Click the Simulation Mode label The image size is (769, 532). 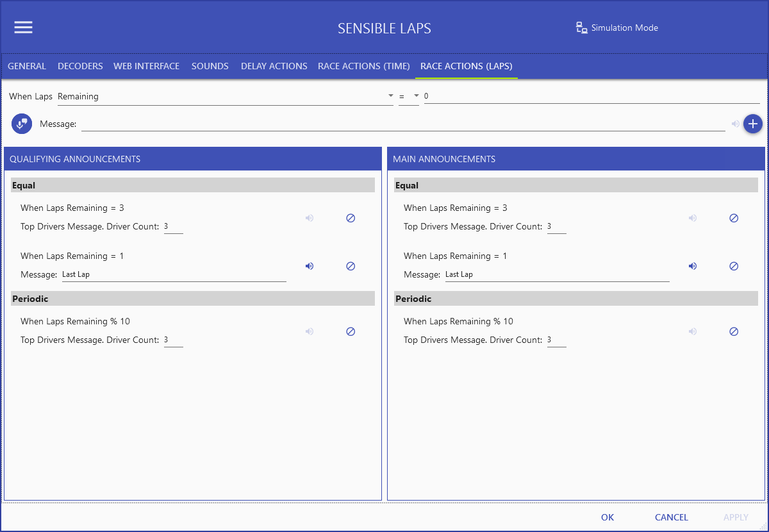[625, 28]
